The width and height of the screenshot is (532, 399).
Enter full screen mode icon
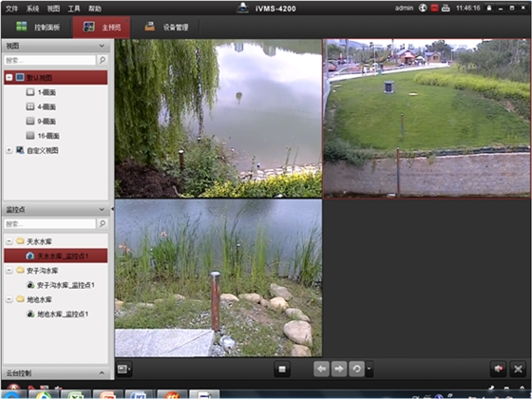pyautogui.click(x=518, y=369)
